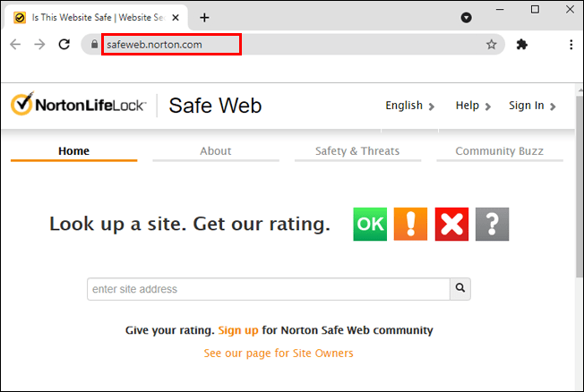
Task: Click the Norton favicon on the tab
Action: coord(20,18)
